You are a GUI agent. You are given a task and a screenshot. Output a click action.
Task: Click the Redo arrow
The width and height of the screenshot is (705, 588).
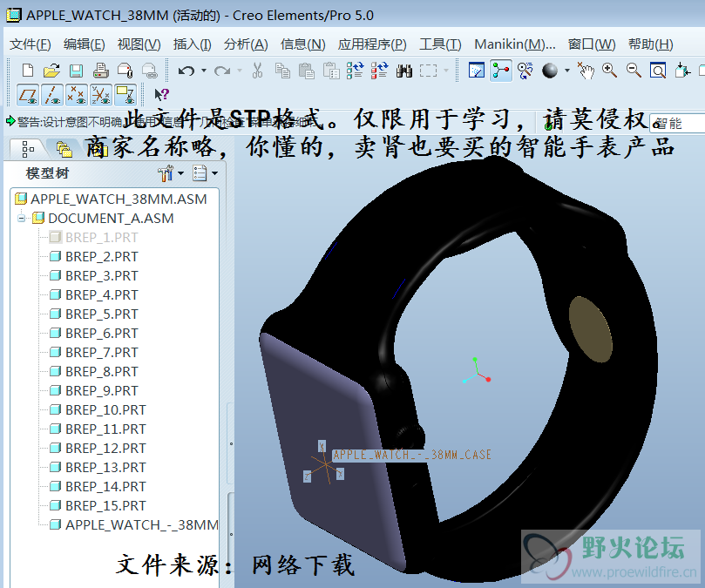click(x=221, y=71)
